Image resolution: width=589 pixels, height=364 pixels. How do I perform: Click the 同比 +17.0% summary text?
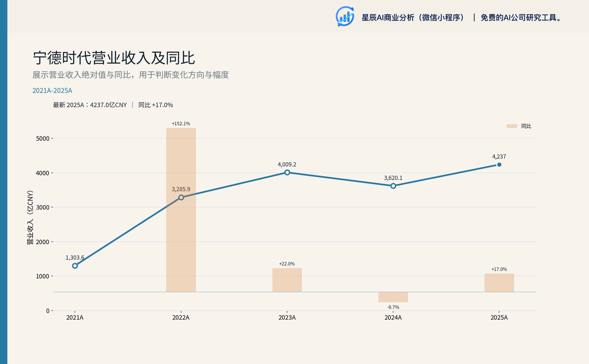point(156,105)
